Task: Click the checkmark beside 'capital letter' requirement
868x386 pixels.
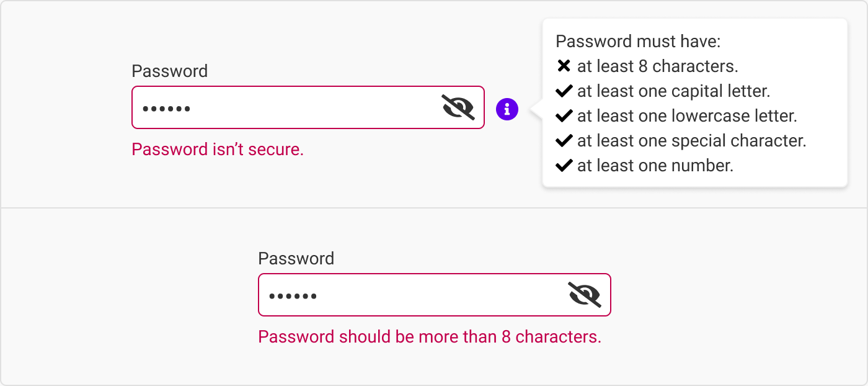Action: (x=563, y=90)
